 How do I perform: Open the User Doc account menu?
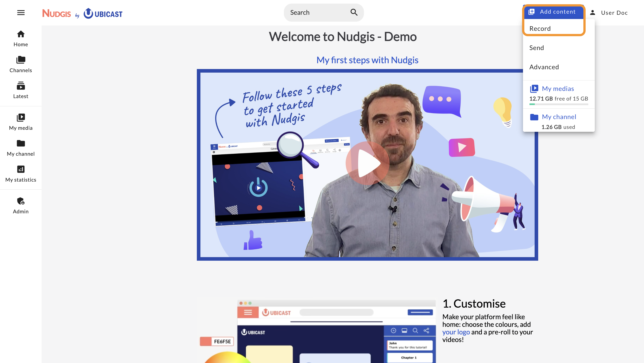609,13
